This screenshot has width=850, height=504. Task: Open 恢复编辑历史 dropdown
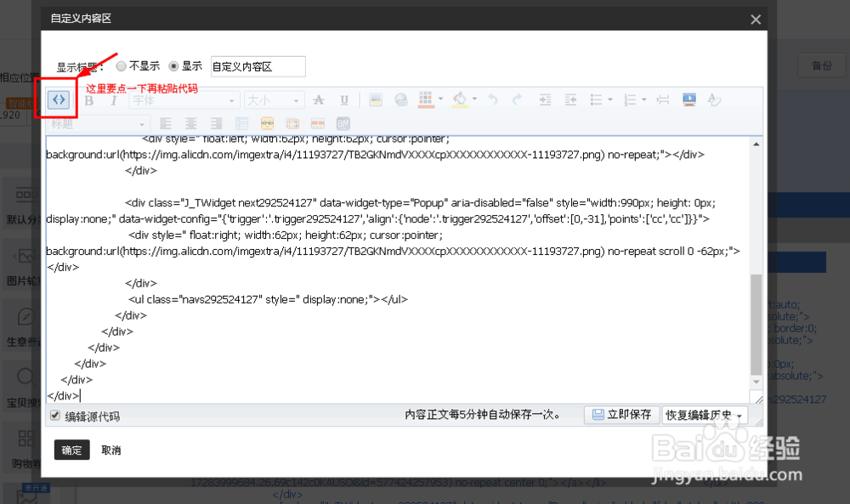click(704, 415)
